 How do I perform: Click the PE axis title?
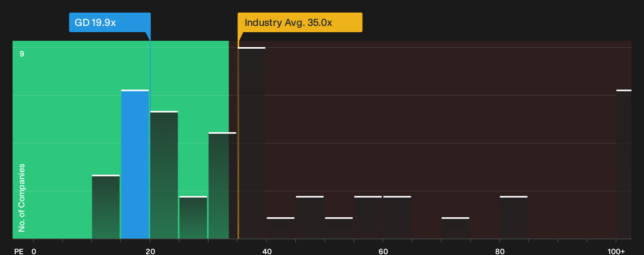[19, 251]
